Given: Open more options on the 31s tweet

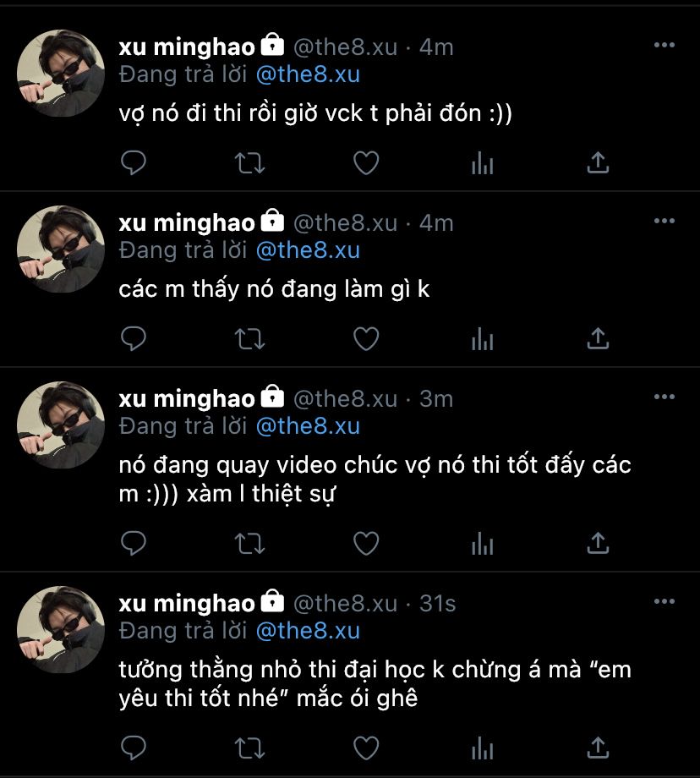Looking at the screenshot, I should 664,601.
